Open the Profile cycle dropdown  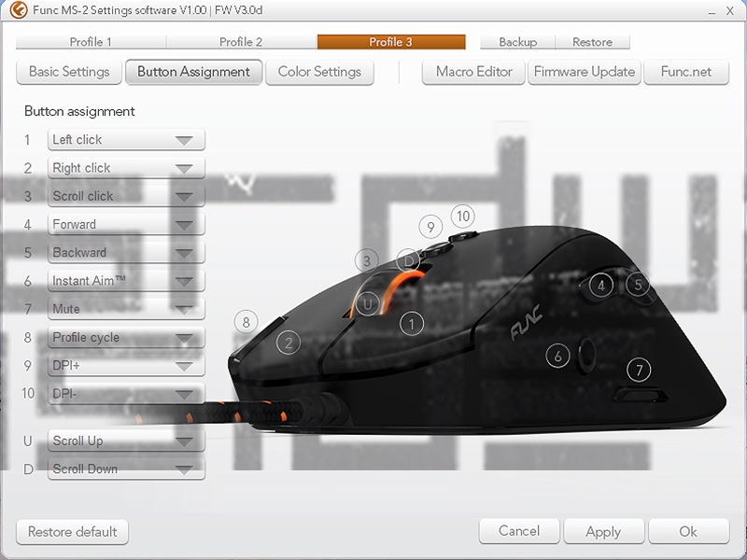click(x=126, y=338)
